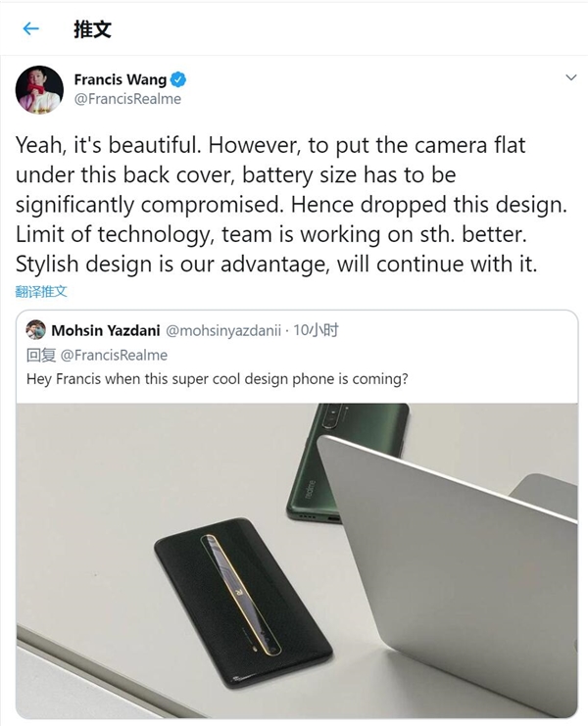Screen dimensions: 588x726
Task: Click the 回复 reply label
Action: (x=41, y=355)
